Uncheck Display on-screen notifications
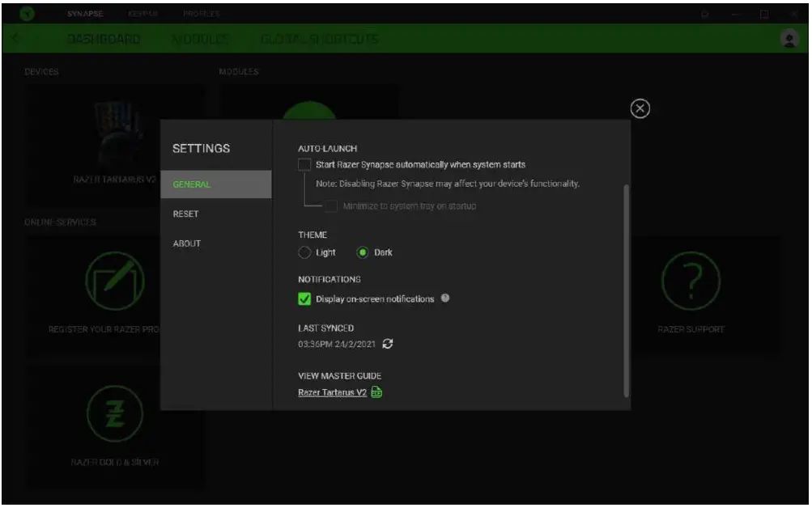The height and width of the screenshot is (508, 812). 306,298
